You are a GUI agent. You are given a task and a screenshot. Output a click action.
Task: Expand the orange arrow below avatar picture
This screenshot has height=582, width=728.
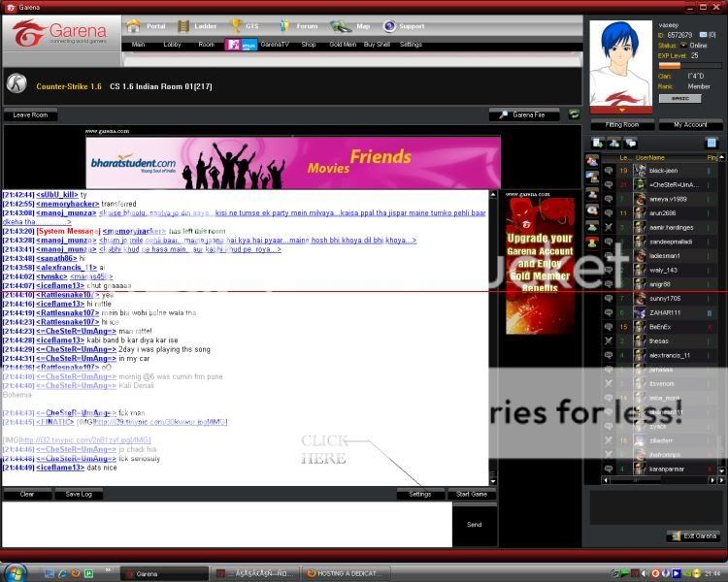pyautogui.click(x=621, y=110)
